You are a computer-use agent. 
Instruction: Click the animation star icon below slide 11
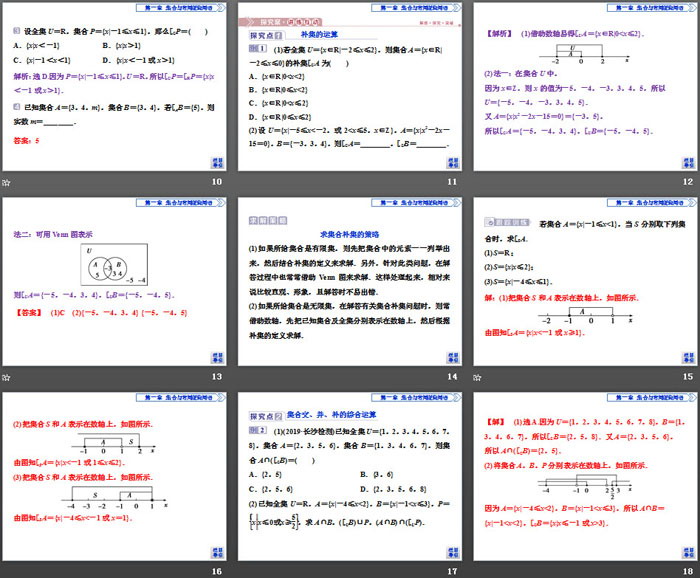(x=244, y=182)
